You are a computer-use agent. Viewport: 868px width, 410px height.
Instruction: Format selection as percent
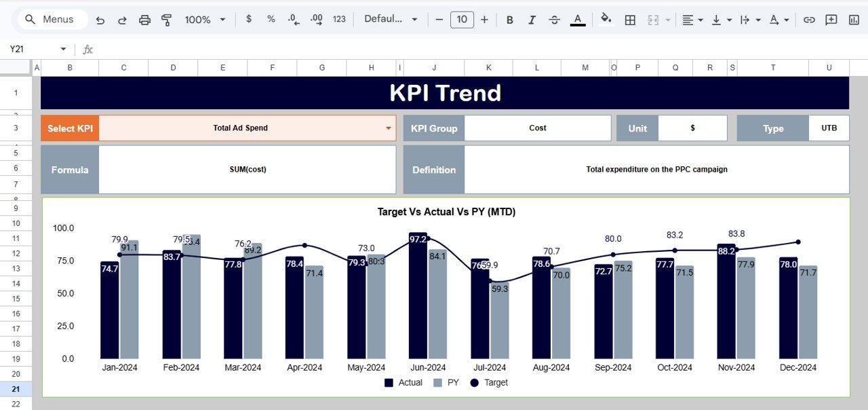(x=271, y=20)
